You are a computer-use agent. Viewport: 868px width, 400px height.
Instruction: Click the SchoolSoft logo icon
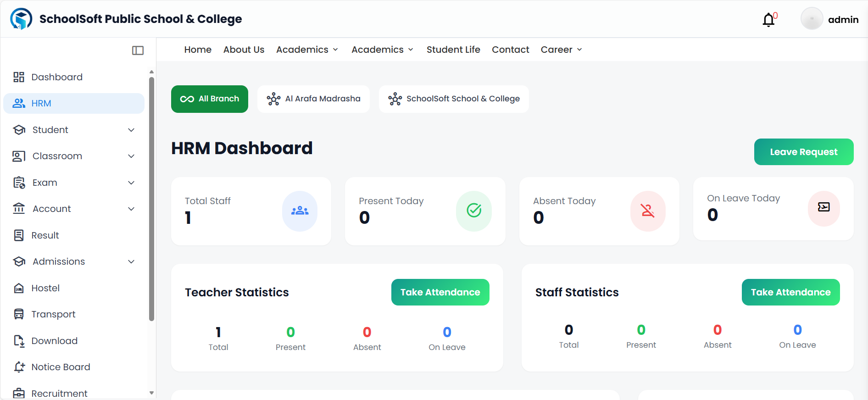21,19
